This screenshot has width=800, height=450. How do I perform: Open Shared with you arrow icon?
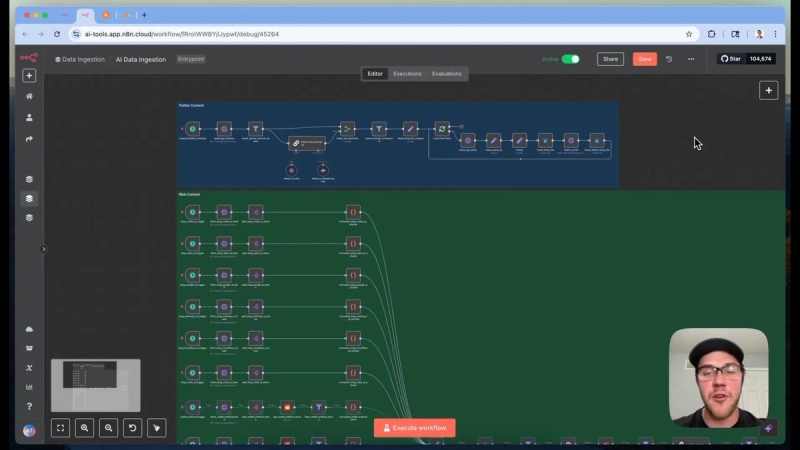(29, 139)
